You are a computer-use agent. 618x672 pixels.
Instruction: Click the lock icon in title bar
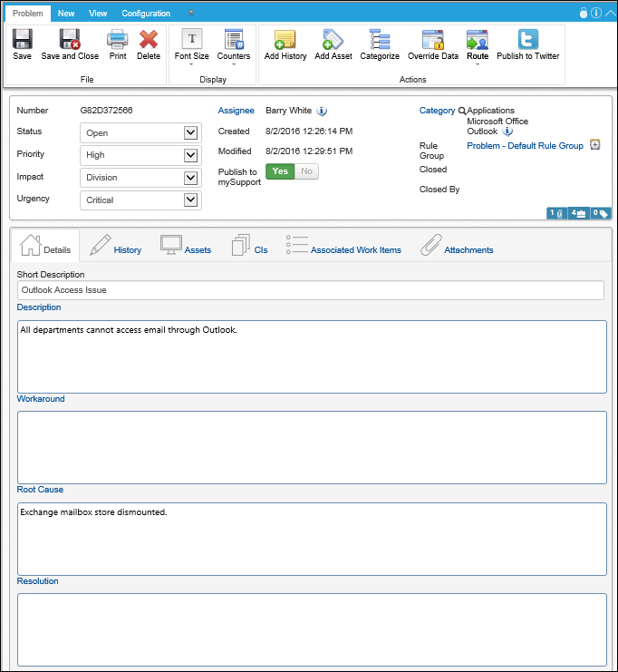pyautogui.click(x=584, y=13)
